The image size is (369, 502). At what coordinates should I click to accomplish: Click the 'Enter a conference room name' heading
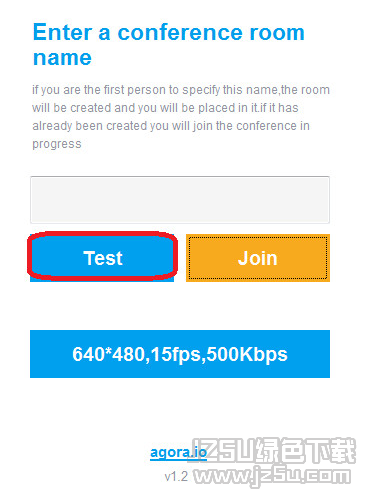tap(169, 45)
